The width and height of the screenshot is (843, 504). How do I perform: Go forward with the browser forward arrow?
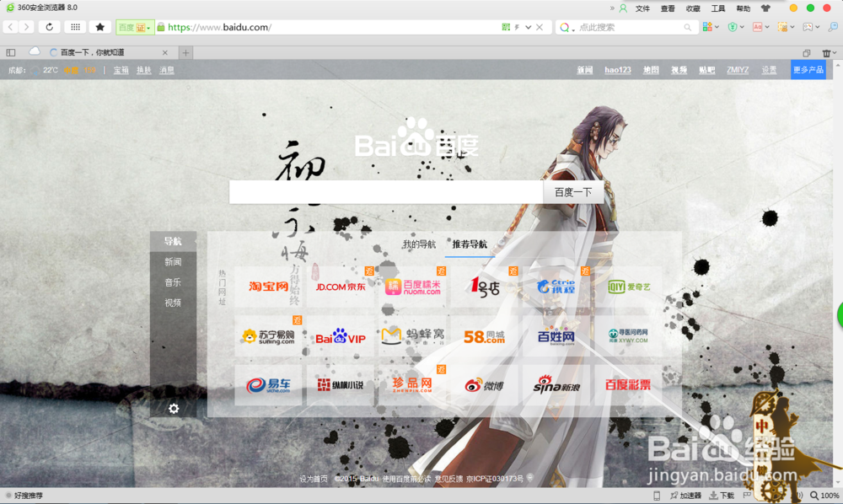[x=26, y=27]
